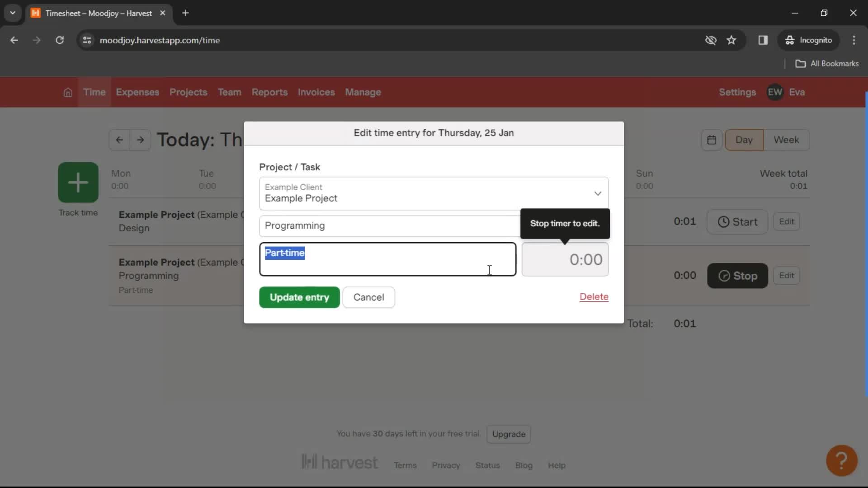868x488 pixels.
Task: Select the Time menu tab
Action: 94,92
